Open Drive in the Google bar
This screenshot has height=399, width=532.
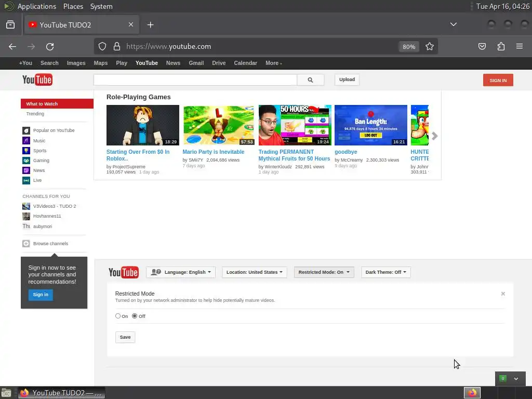pyautogui.click(x=219, y=63)
